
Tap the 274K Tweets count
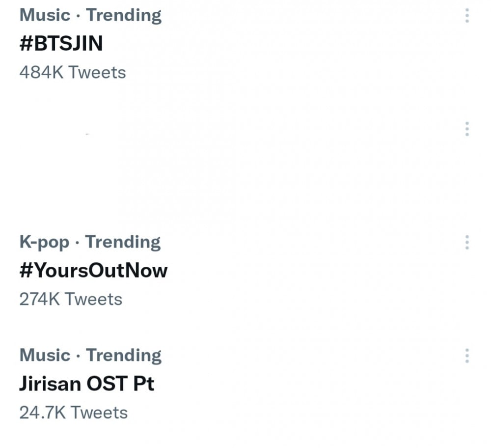(71, 299)
